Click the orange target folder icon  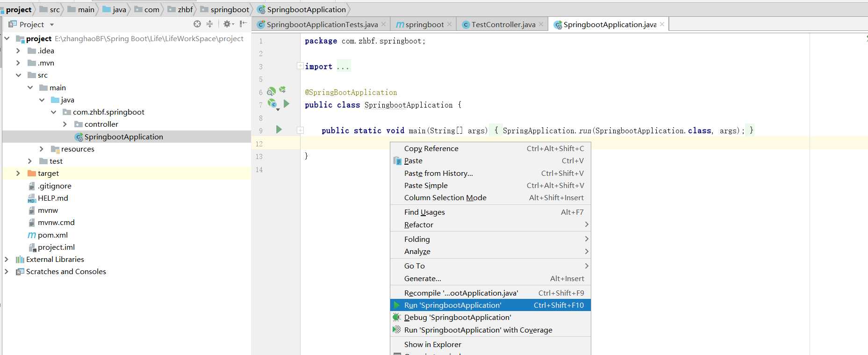pos(32,174)
